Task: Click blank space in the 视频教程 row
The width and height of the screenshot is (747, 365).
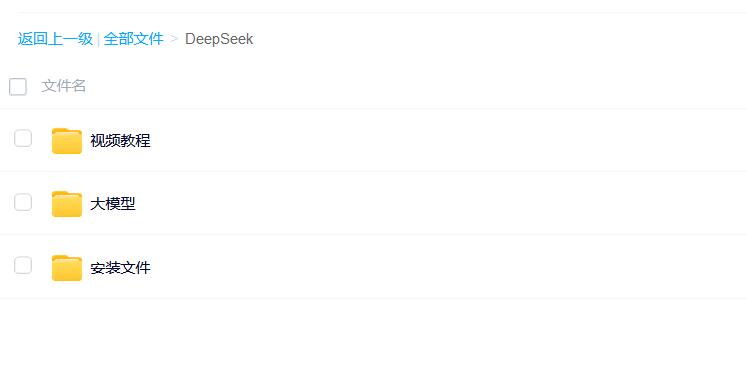Action: click(x=448, y=140)
